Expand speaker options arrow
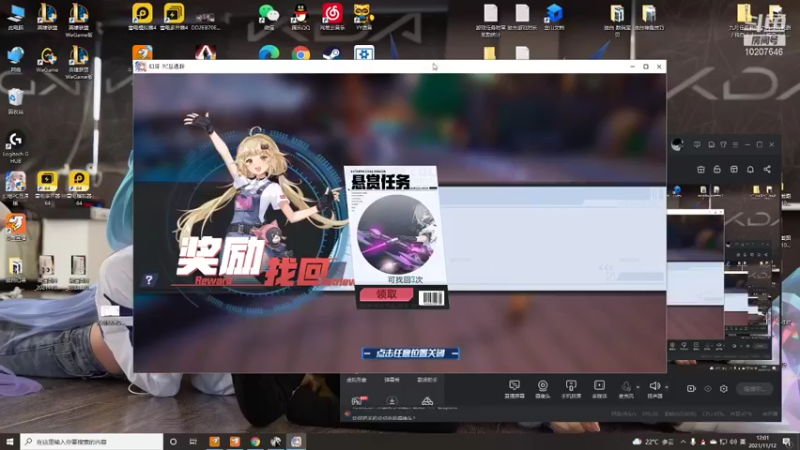 click(666, 387)
